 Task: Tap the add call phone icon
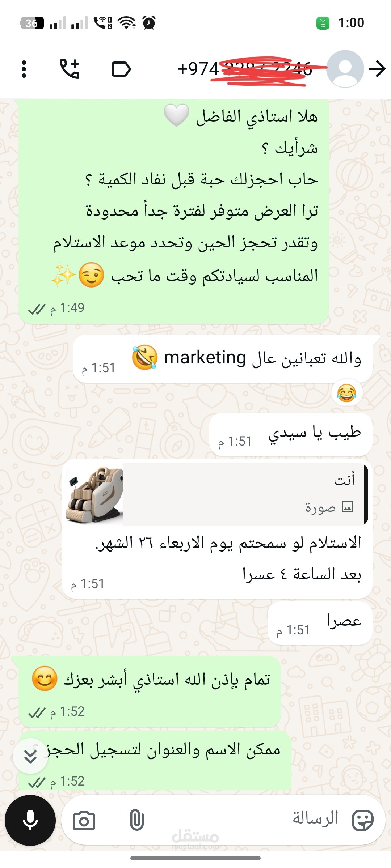(70, 69)
